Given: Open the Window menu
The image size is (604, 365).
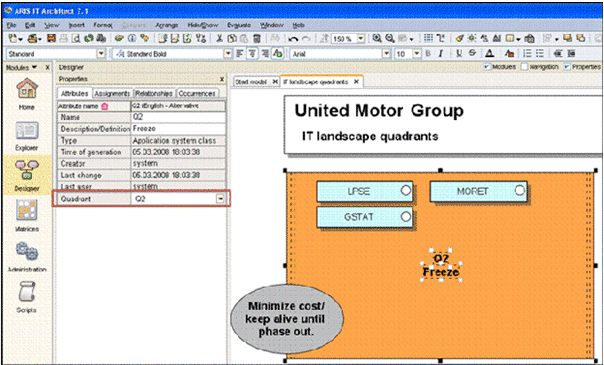Looking at the screenshot, I should pyautogui.click(x=272, y=25).
